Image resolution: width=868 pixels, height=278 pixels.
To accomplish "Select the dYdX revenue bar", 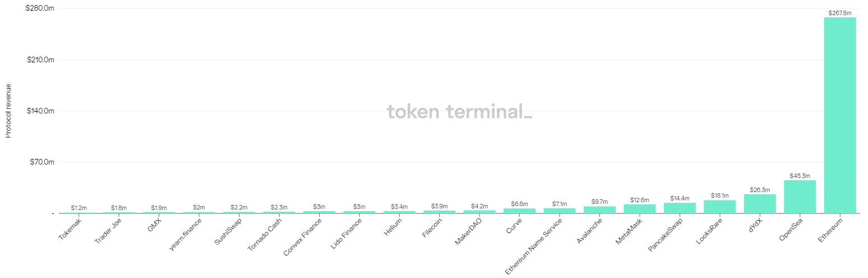I will tap(760, 204).
